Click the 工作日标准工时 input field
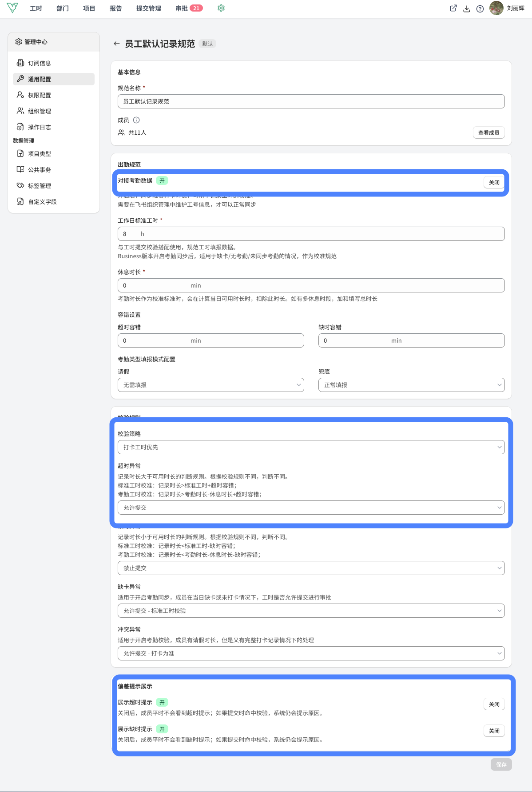Screen dimensions: 532x792 [311, 234]
